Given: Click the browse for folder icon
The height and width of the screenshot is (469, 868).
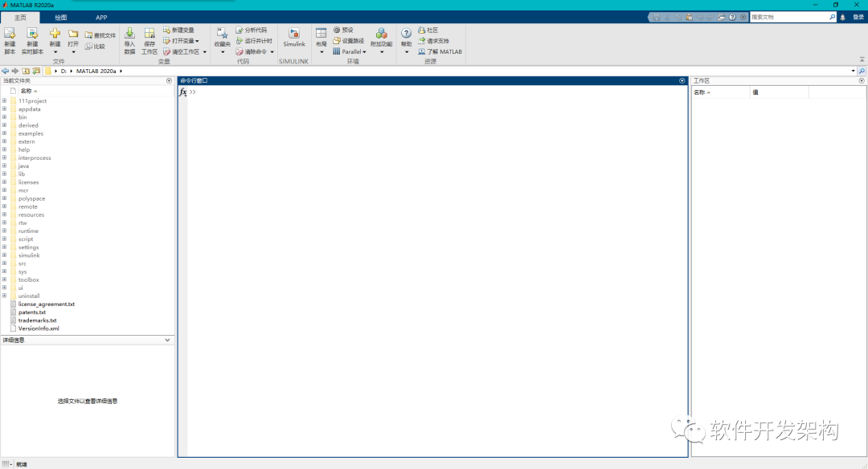Looking at the screenshot, I should pos(36,71).
